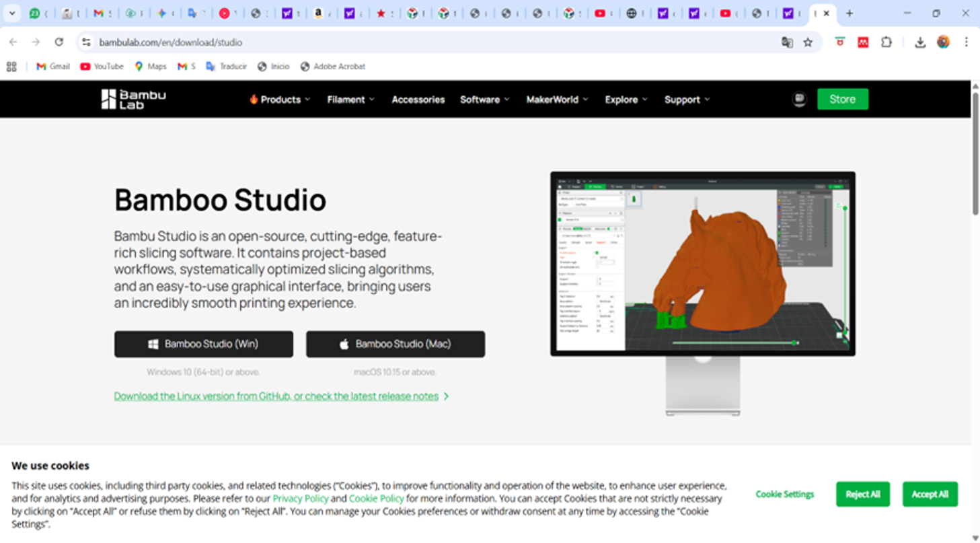Screen dimensions: 980x543
Task: Switch to the Amazon tab
Action: pos(320,13)
